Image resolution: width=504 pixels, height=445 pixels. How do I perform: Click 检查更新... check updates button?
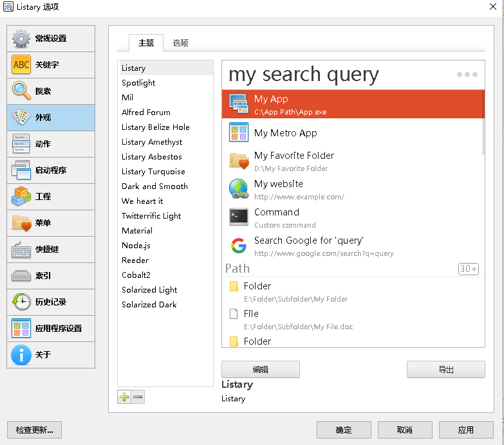(x=34, y=430)
